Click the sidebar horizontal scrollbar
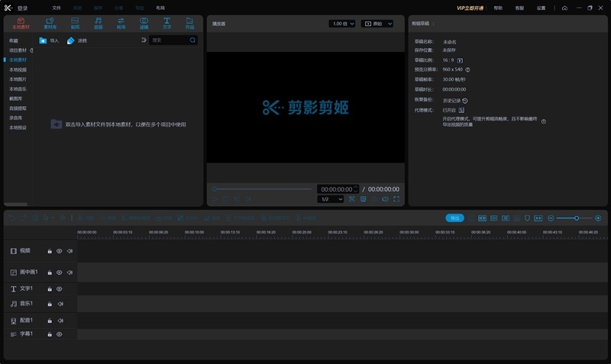 (16, 204)
